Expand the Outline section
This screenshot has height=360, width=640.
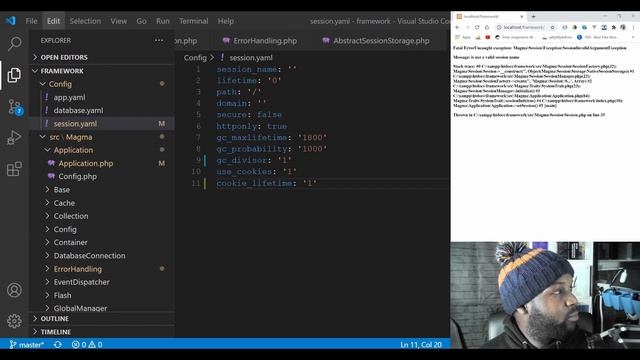point(102,318)
